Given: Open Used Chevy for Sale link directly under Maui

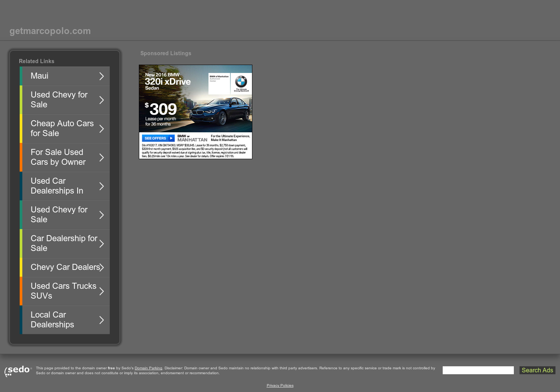Looking at the screenshot, I should (65, 100).
